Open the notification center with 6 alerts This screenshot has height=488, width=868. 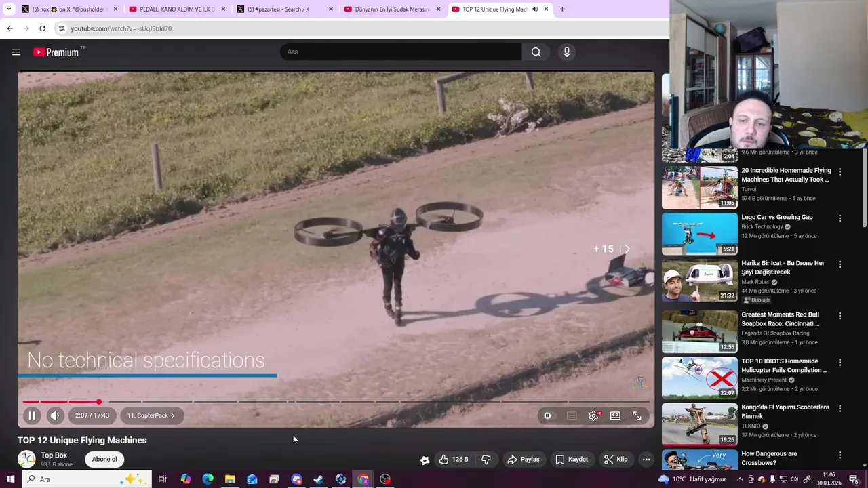point(854,479)
